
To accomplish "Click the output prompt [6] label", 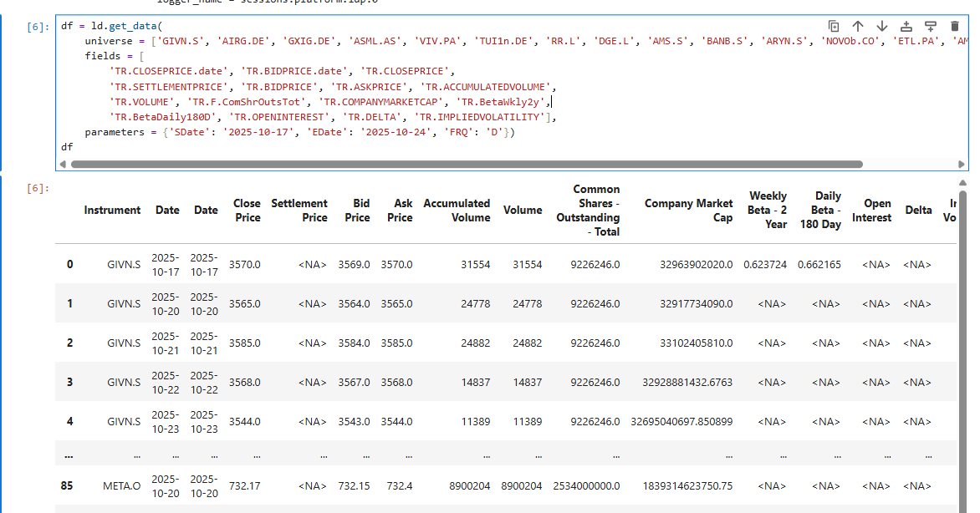I will [x=37, y=187].
